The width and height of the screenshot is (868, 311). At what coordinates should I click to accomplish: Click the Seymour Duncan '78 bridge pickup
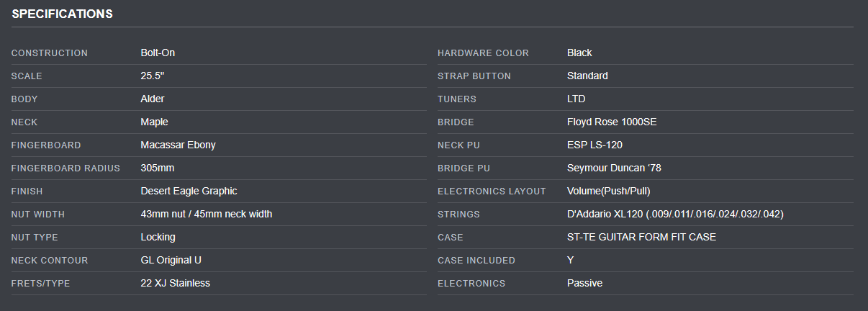pyautogui.click(x=614, y=168)
